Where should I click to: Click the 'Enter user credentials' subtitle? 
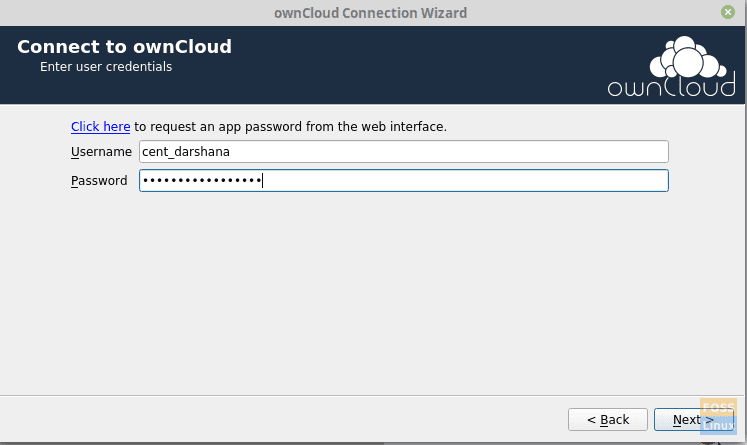coord(106,67)
